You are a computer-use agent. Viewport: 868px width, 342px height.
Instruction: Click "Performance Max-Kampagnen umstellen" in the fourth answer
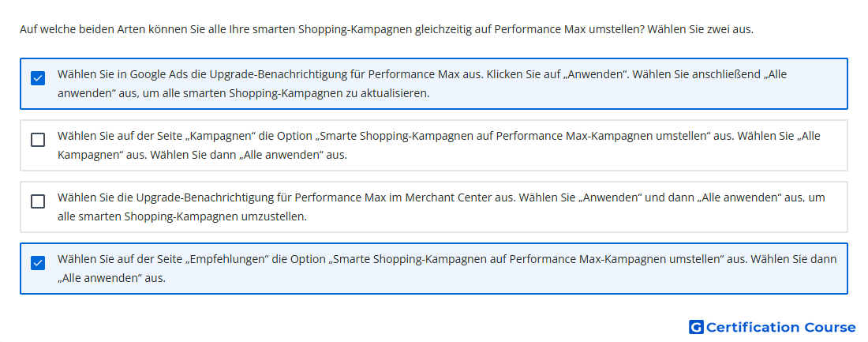(x=615, y=259)
